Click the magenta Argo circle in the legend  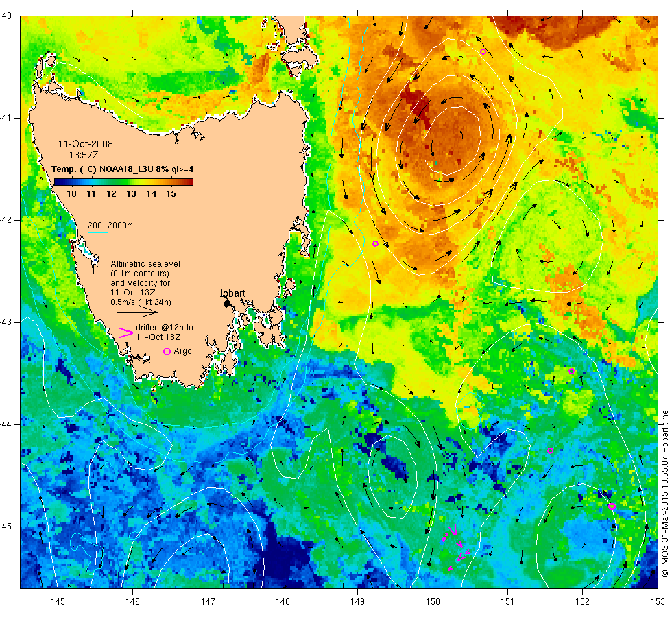(167, 351)
